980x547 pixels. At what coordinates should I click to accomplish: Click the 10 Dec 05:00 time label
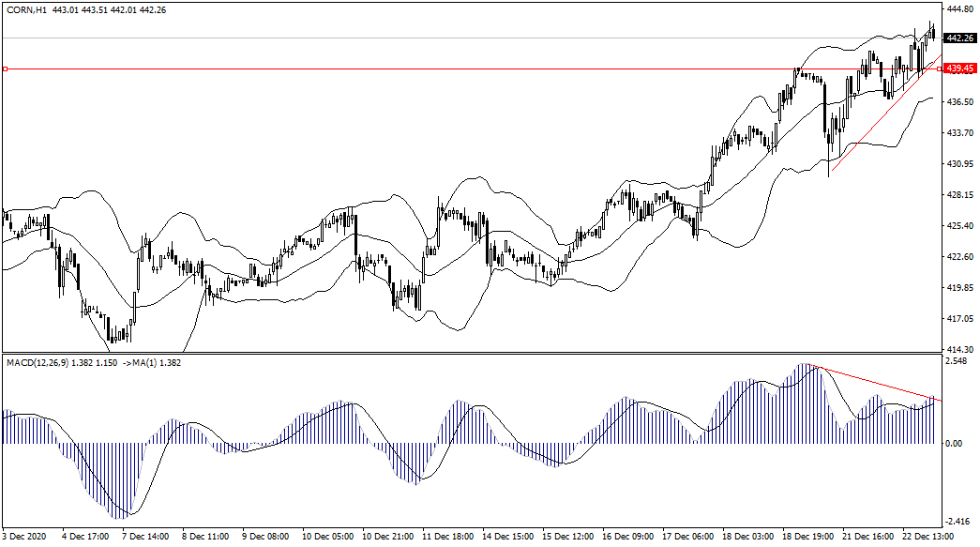(x=328, y=538)
